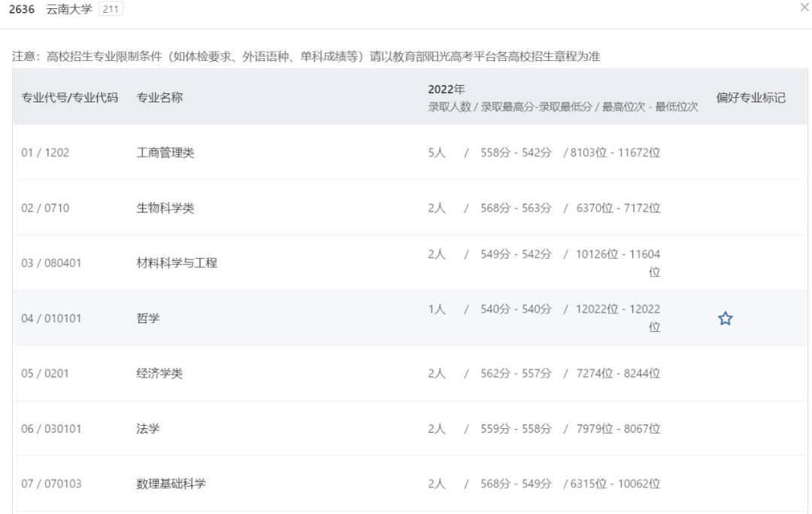
Task: Click the 偏好专业标记 column header
Action: tap(751, 97)
